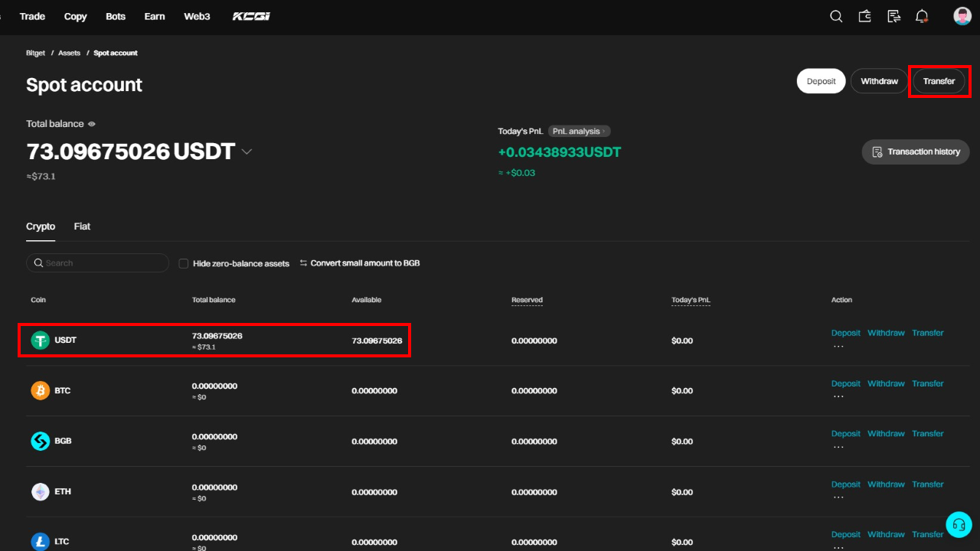The width and height of the screenshot is (980, 551).
Task: Click the Spot account breadcrumb text
Action: point(116,53)
